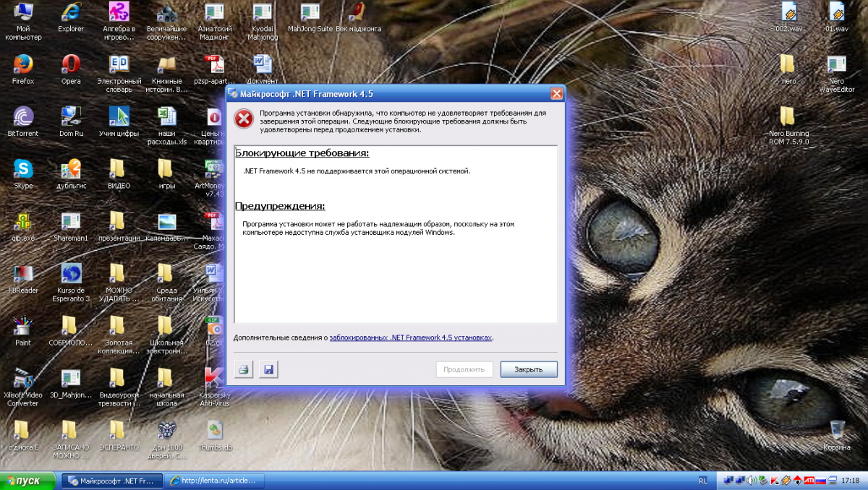Image resolution: width=868 pixels, height=490 pixels.
Task: Close the dialog with the Закрыть button
Action: click(x=529, y=369)
